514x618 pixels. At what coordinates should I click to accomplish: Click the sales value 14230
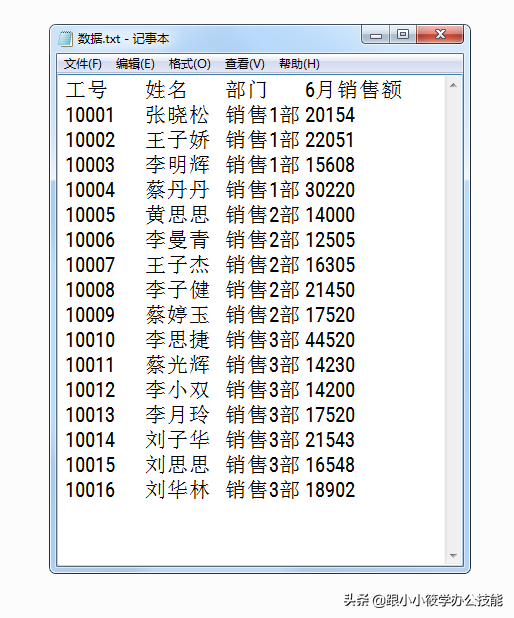tap(330, 365)
